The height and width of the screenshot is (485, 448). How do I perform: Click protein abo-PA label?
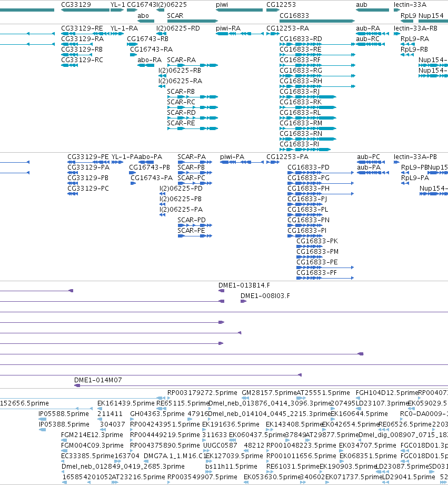click(x=150, y=157)
